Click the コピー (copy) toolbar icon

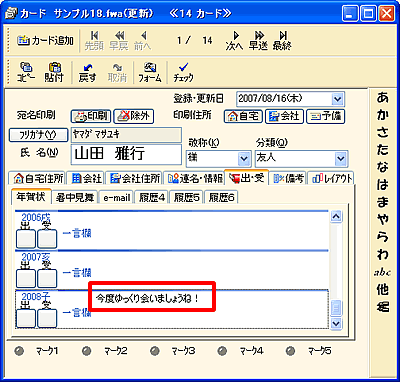point(26,72)
